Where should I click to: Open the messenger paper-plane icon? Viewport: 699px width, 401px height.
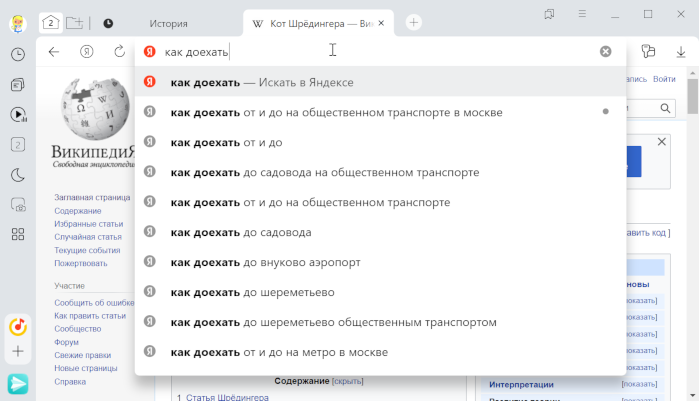click(x=18, y=384)
